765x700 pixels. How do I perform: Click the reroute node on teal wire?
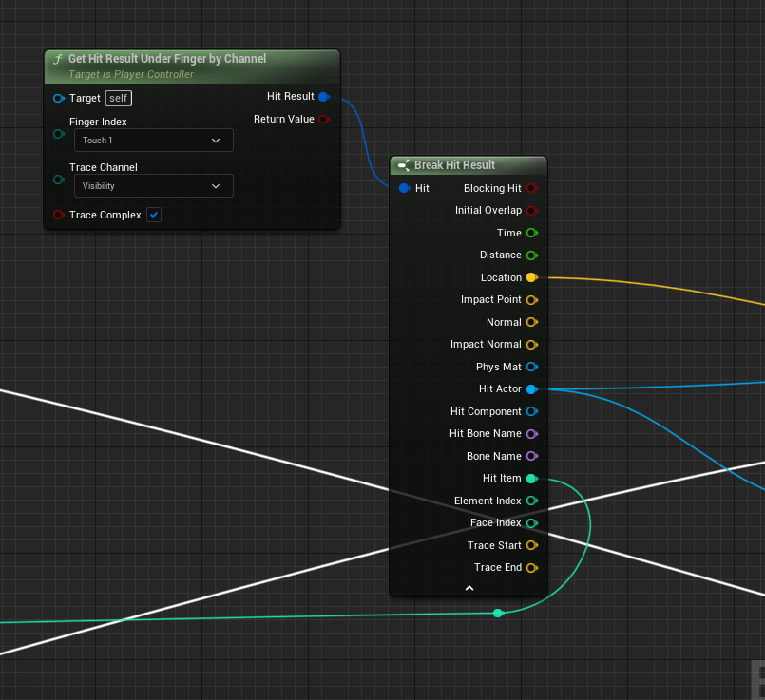[x=498, y=613]
